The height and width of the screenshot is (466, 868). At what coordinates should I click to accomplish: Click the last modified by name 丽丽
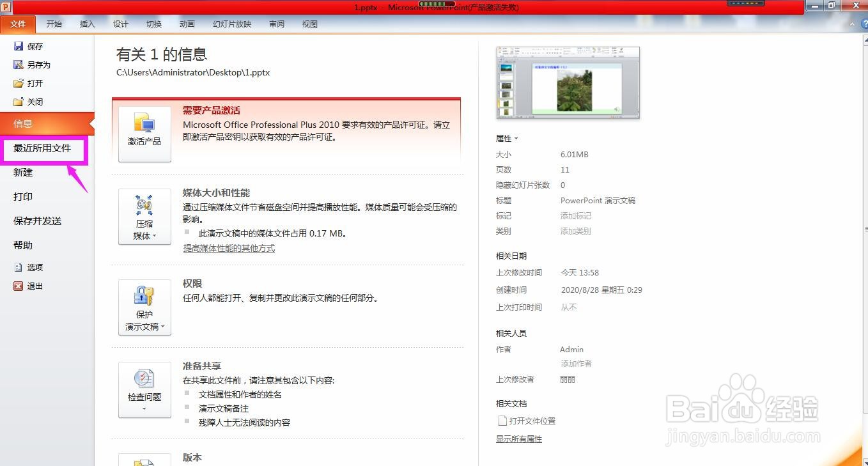click(x=568, y=380)
